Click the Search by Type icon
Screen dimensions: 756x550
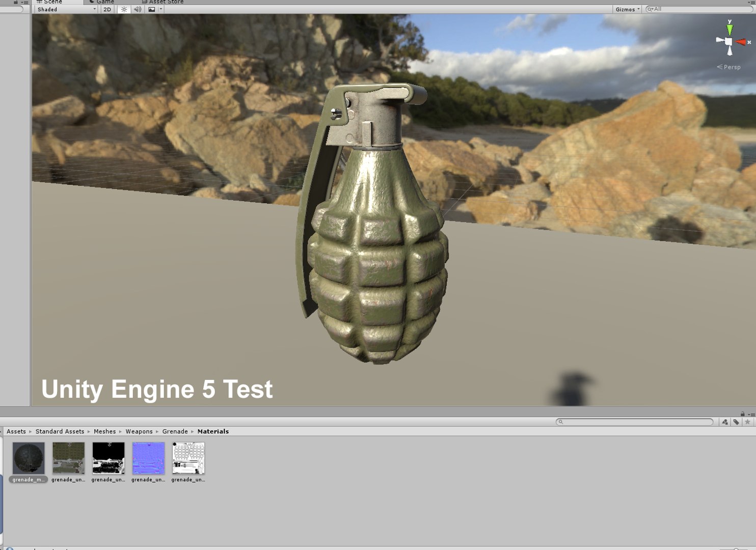[x=724, y=422]
